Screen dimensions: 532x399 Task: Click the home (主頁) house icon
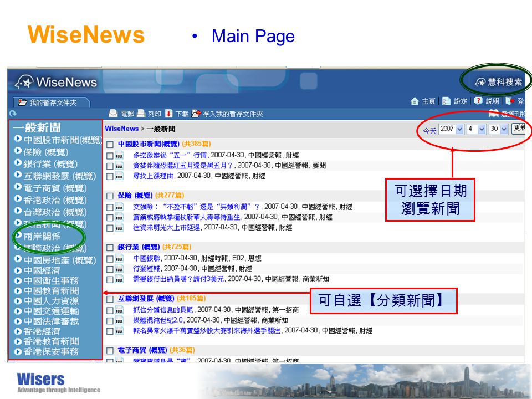[415, 101]
